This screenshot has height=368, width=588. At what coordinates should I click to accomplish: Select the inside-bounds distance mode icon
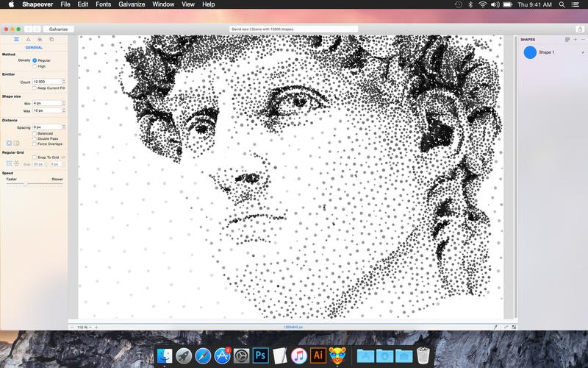10,143
